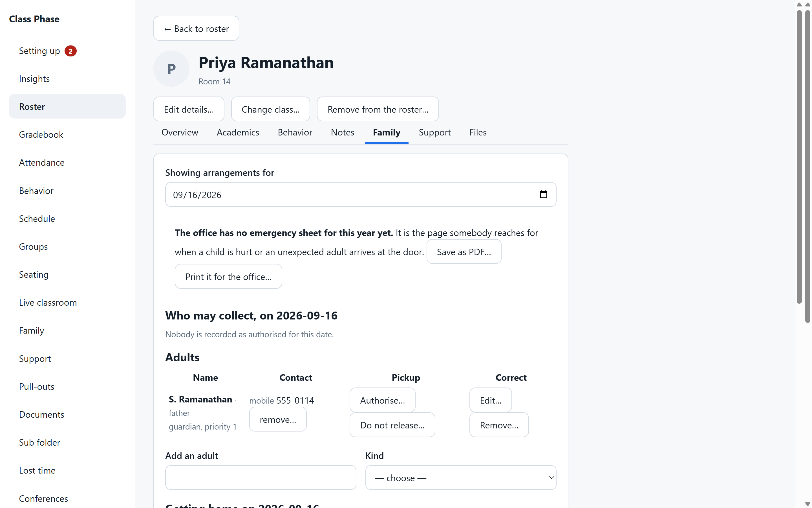Go back to roster
Viewport: 812px width, 508px height.
[196, 29]
